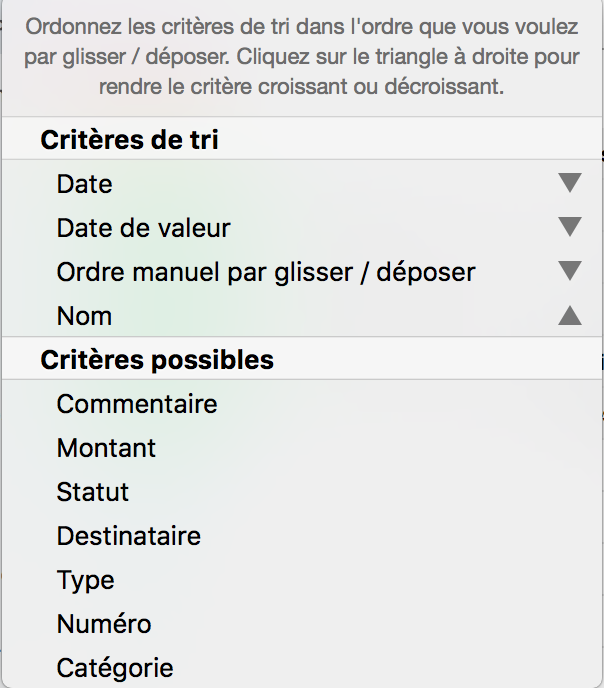
Task: Select Ordre manuel par glisser / déposer row
Action: coord(302,272)
